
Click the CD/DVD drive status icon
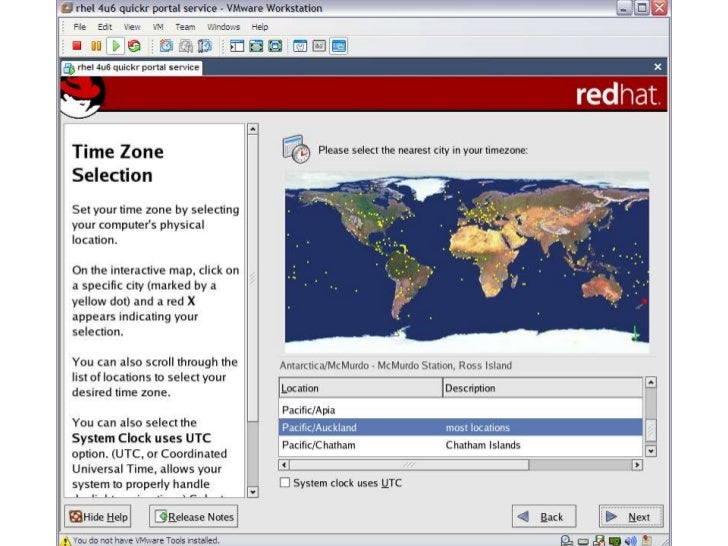click(x=566, y=541)
